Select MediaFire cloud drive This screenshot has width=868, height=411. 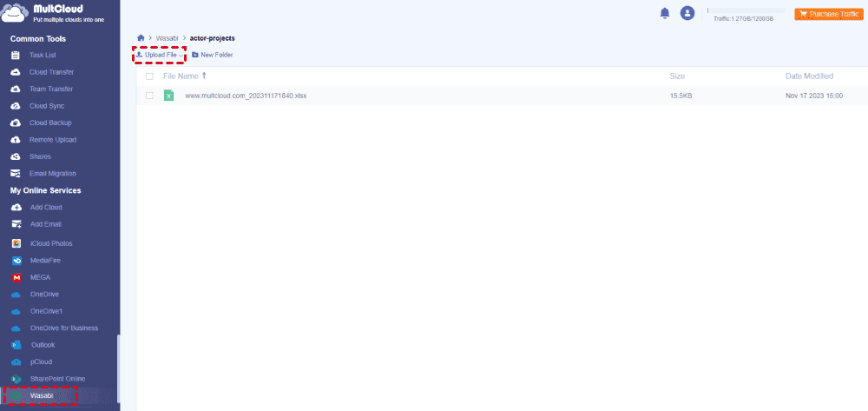(x=45, y=261)
